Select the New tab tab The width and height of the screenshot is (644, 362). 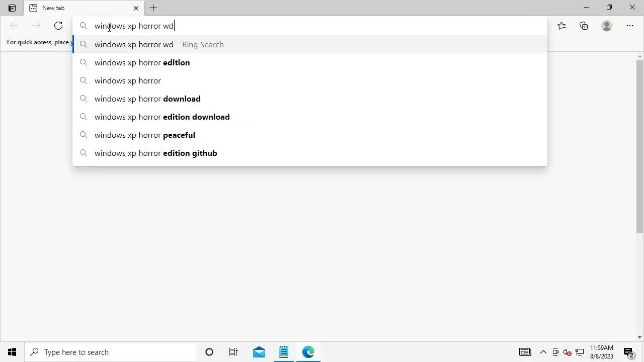point(84,8)
